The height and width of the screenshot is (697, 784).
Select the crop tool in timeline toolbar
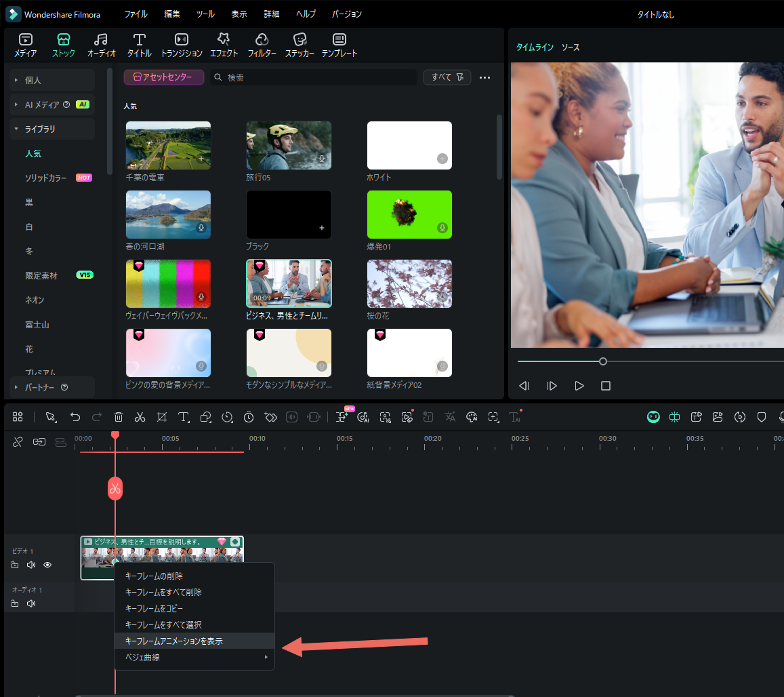coord(162,417)
